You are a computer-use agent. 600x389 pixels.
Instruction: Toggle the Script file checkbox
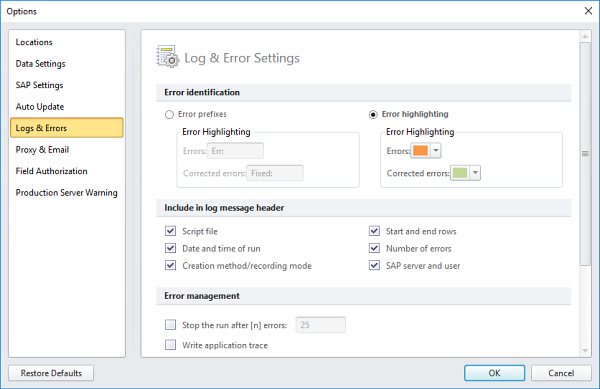pos(171,231)
